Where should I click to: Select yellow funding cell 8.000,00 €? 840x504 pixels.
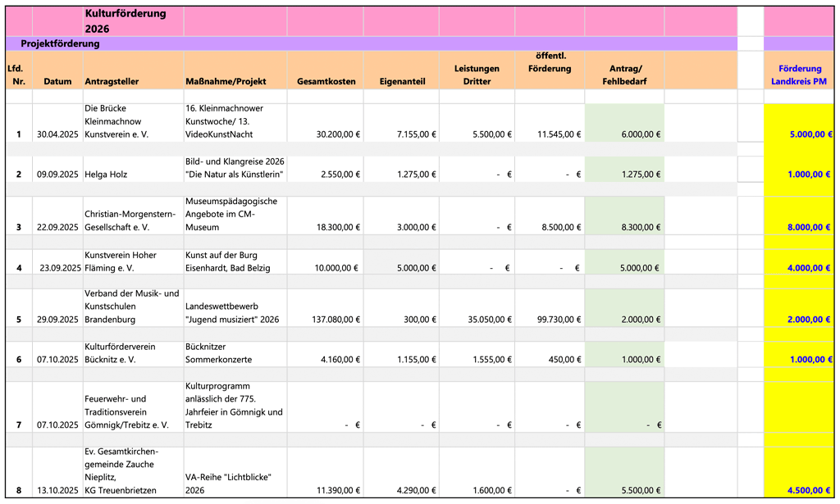[800, 227]
